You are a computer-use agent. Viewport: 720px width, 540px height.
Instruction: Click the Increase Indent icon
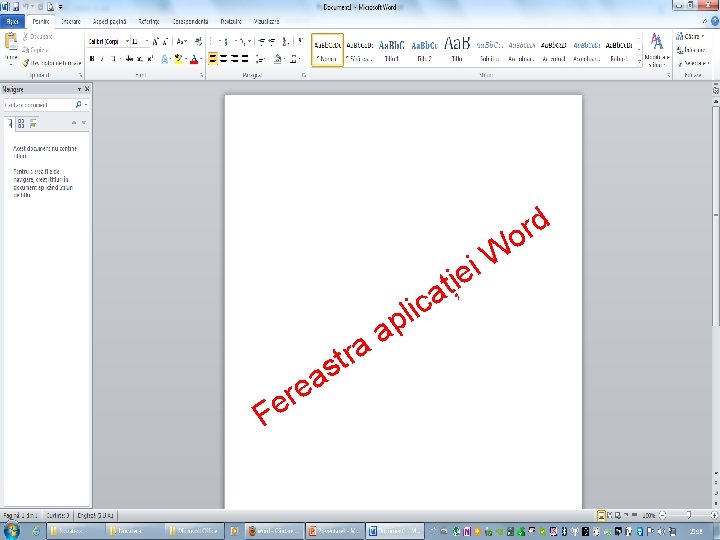click(x=272, y=42)
